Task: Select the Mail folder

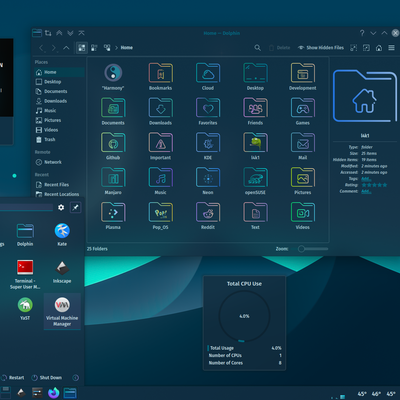Action: click(x=303, y=146)
